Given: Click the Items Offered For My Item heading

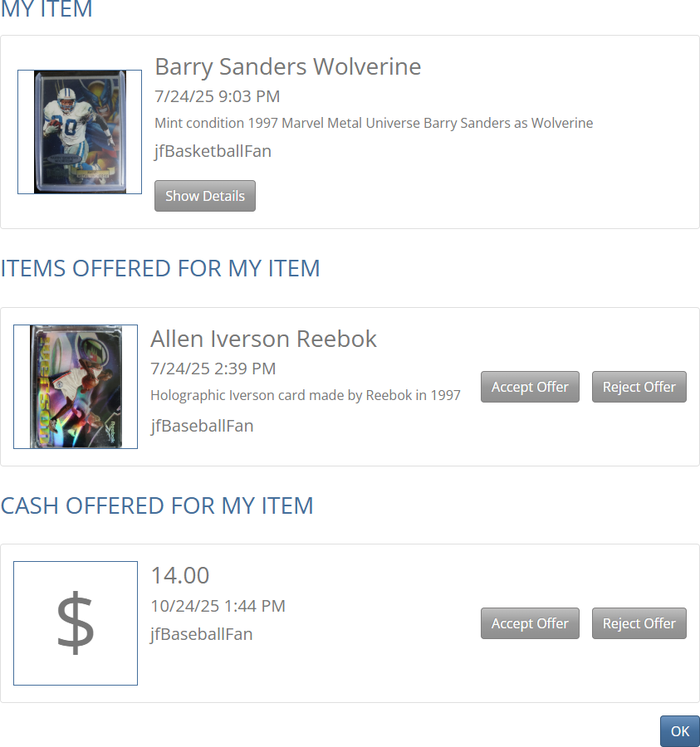Looking at the screenshot, I should (x=160, y=268).
